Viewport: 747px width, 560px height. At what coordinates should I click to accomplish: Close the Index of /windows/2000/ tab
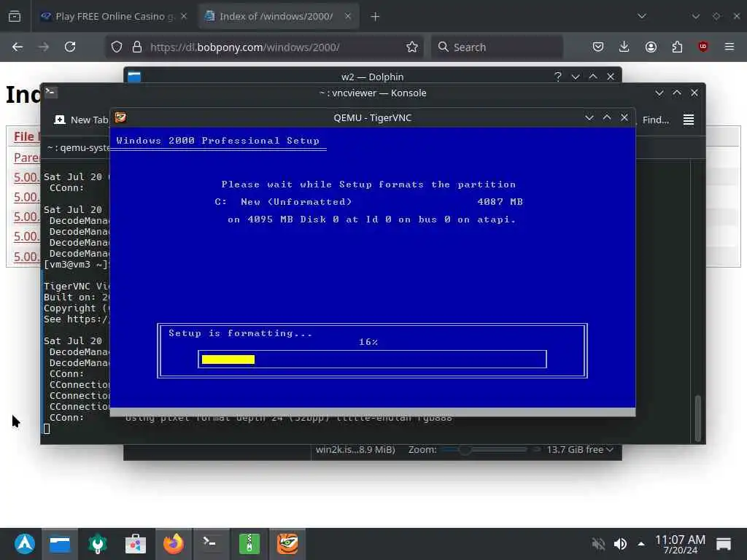point(348,16)
